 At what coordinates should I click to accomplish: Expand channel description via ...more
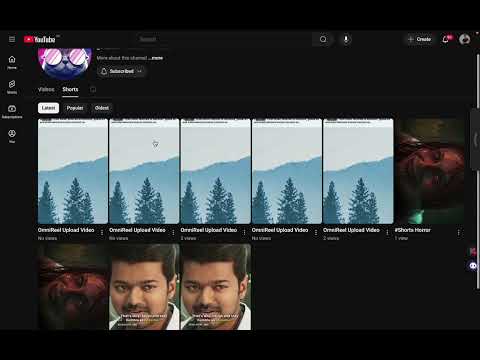click(157, 58)
